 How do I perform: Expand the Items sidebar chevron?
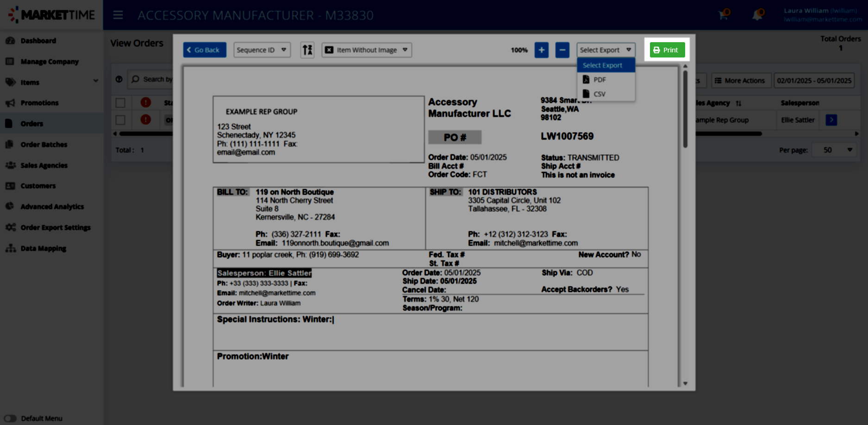[96, 81]
